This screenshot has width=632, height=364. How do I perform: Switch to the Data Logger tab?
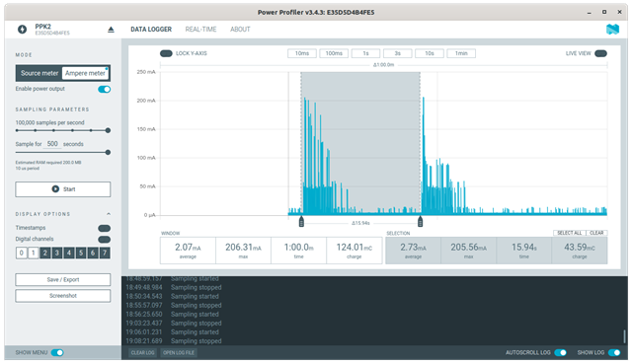pyautogui.click(x=151, y=30)
